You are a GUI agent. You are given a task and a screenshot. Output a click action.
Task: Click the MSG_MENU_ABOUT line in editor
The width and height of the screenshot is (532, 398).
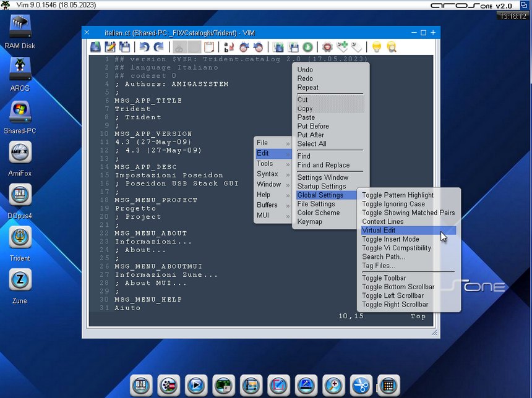click(150, 233)
